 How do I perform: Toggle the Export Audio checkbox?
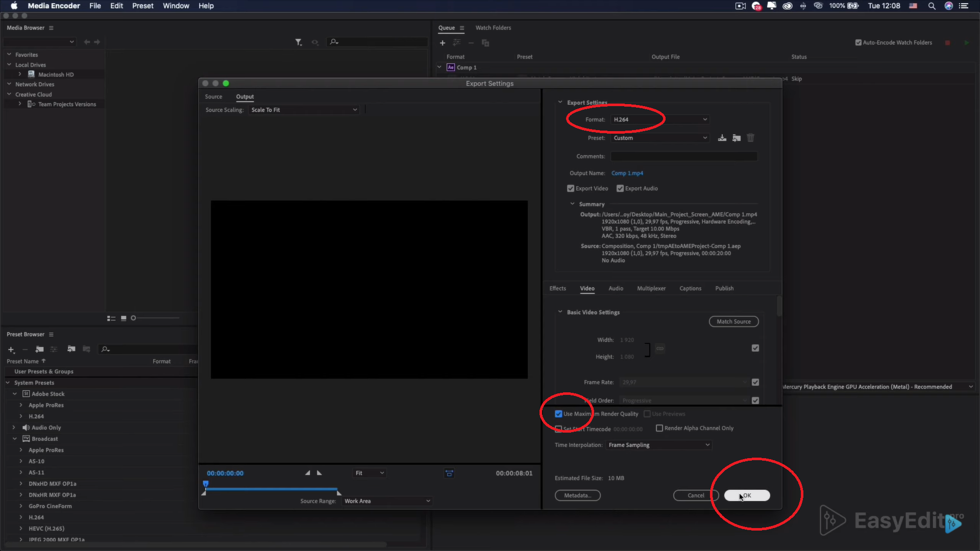coord(620,188)
